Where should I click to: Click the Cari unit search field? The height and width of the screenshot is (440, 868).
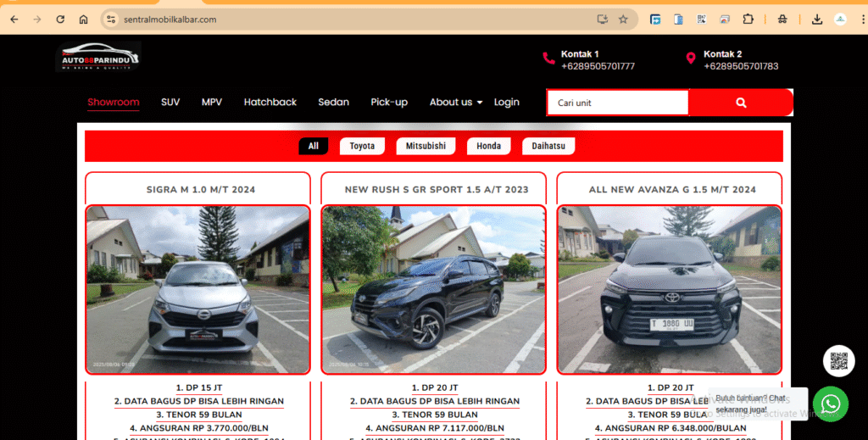[x=617, y=103]
